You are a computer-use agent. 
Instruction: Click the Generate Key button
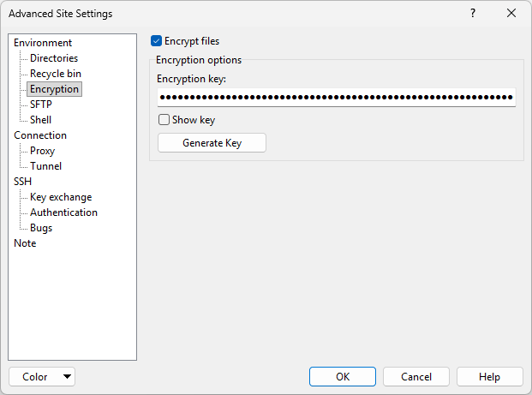(212, 143)
